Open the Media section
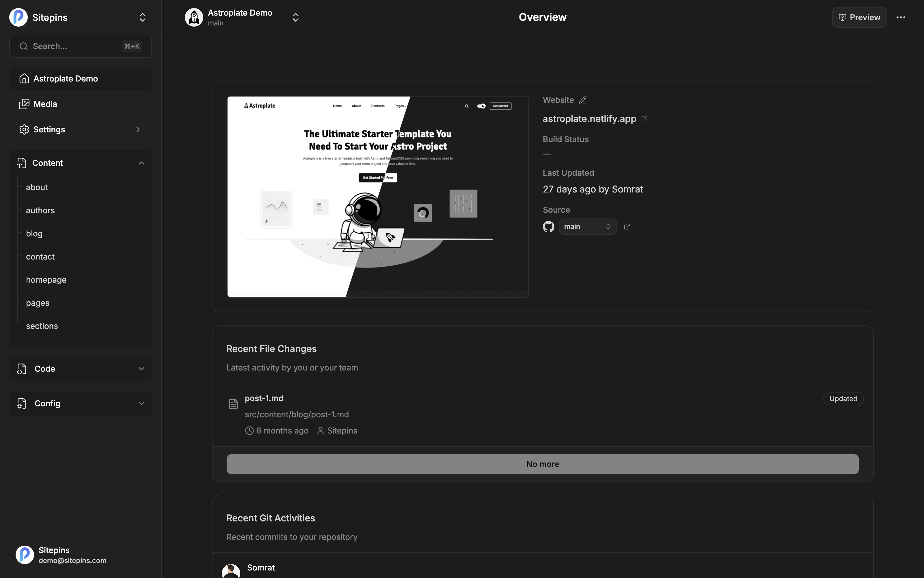Screen dimensions: 924x578 pyautogui.click(x=81, y=104)
